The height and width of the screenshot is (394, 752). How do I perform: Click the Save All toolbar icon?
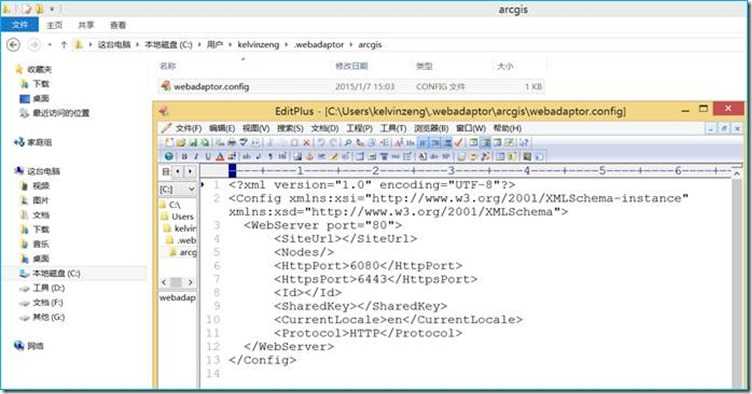(x=205, y=142)
